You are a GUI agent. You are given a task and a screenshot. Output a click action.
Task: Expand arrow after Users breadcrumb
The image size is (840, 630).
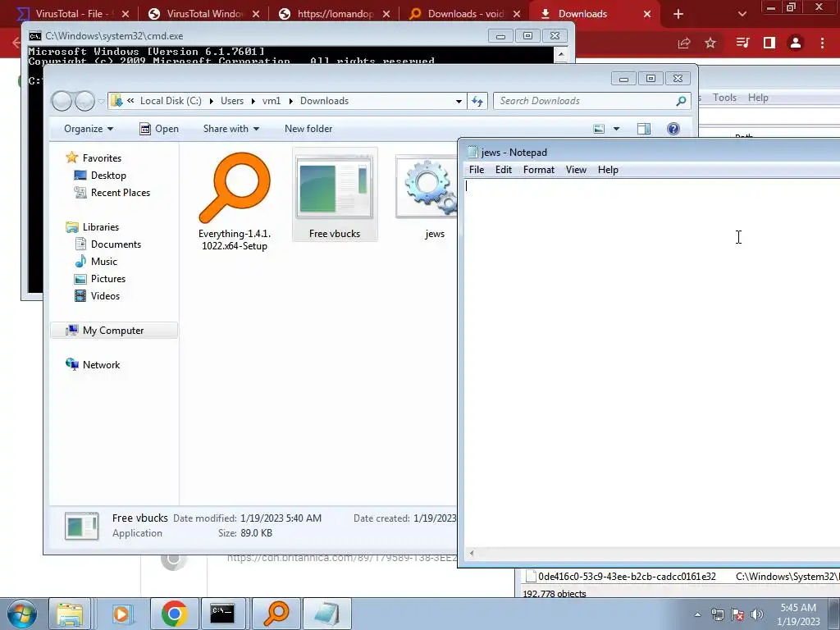pos(252,101)
